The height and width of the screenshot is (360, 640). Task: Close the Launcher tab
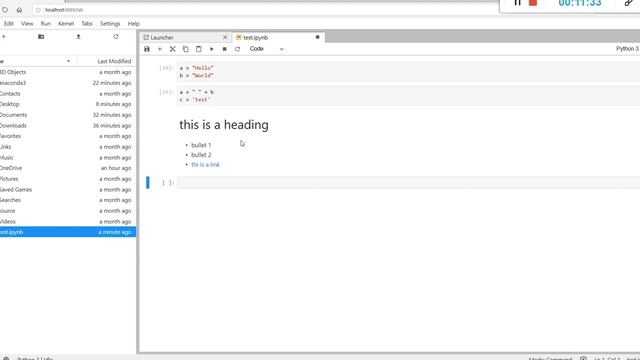(x=225, y=37)
